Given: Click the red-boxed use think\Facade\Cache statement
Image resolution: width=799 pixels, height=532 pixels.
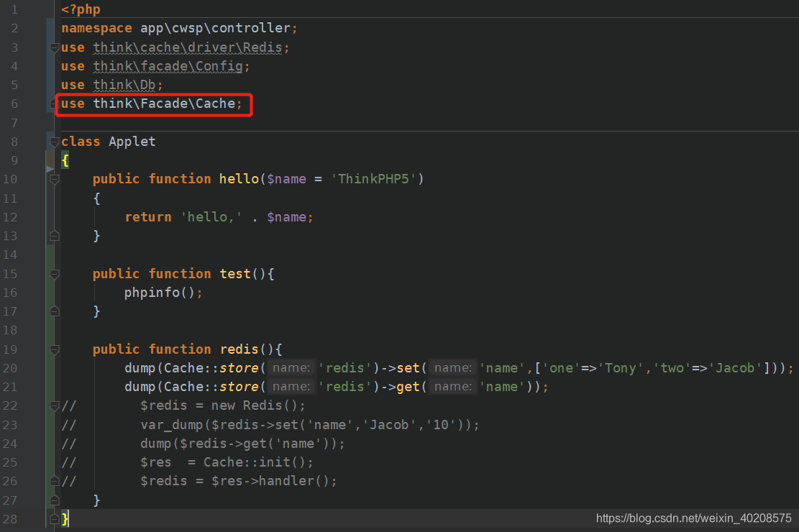Looking at the screenshot, I should coord(151,103).
